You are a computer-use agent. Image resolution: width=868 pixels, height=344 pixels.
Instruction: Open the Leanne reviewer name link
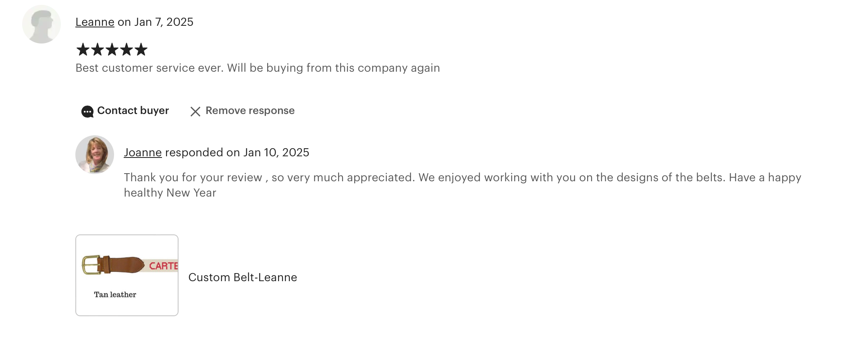tap(95, 22)
